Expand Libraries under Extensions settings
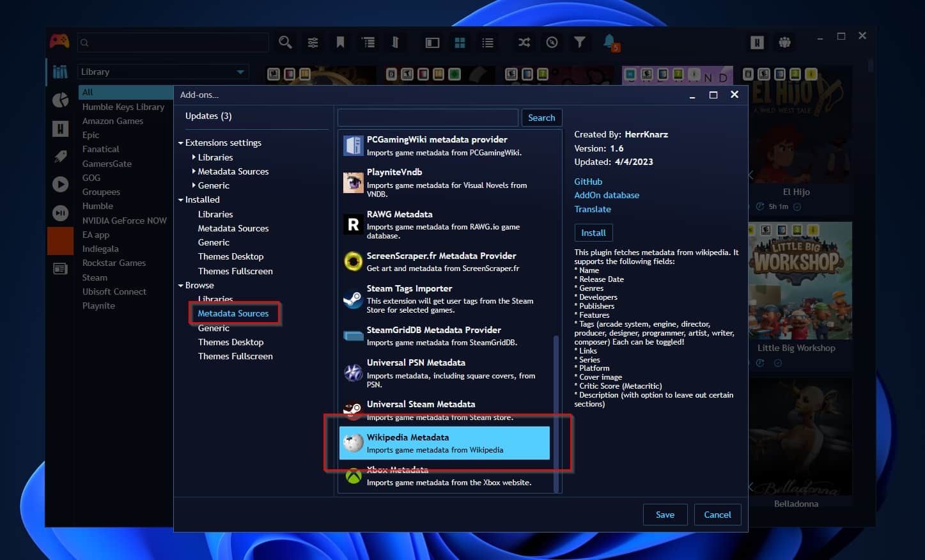 point(194,157)
